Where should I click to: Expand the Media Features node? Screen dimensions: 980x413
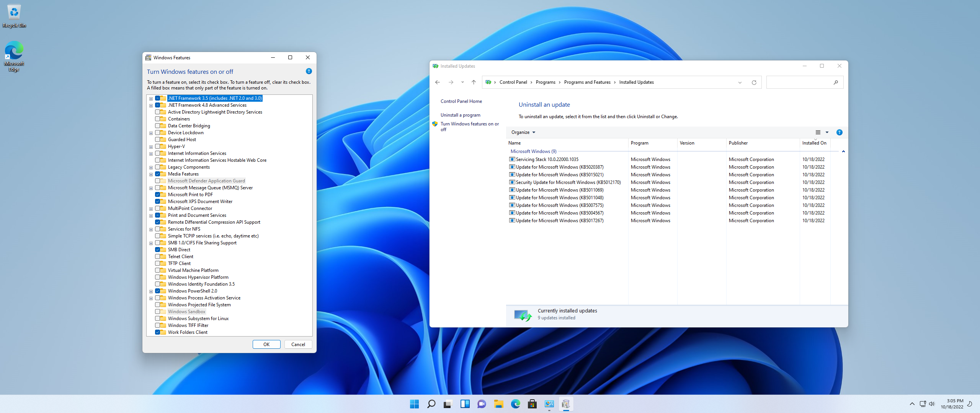coord(151,174)
